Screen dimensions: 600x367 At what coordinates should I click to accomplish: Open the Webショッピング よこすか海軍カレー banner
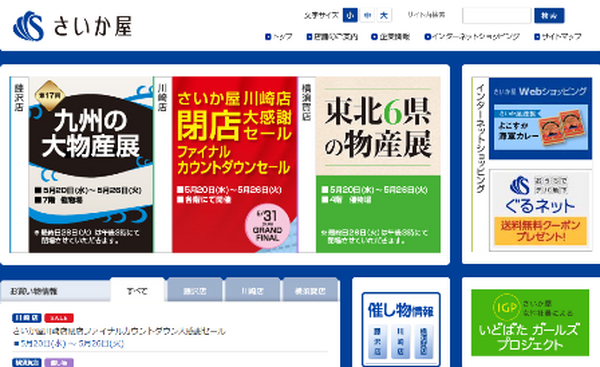[540, 118]
